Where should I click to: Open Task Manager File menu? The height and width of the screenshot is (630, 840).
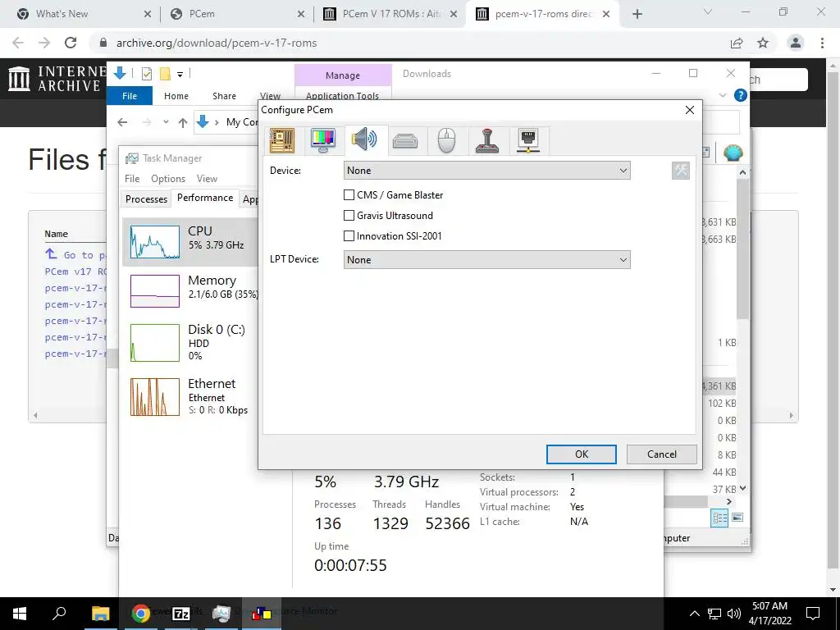click(x=132, y=178)
